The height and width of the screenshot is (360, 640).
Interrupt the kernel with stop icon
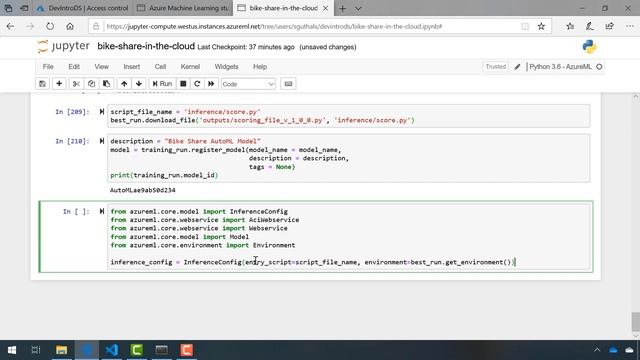tap(183, 84)
